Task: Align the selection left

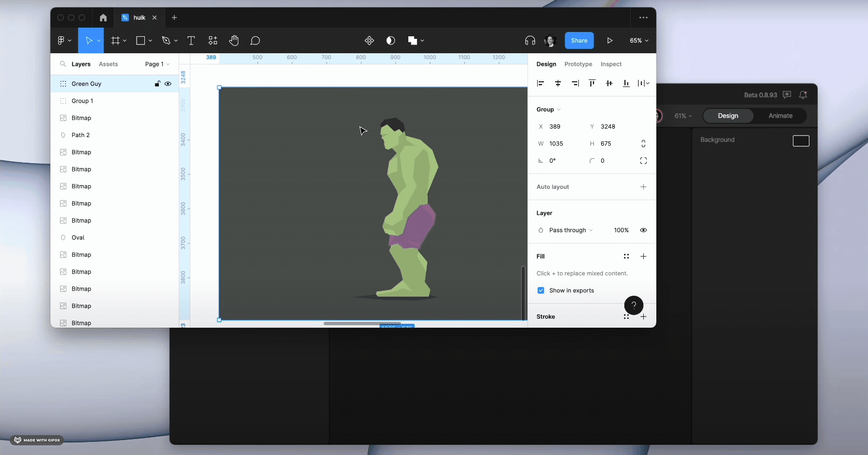Action: pyautogui.click(x=541, y=83)
